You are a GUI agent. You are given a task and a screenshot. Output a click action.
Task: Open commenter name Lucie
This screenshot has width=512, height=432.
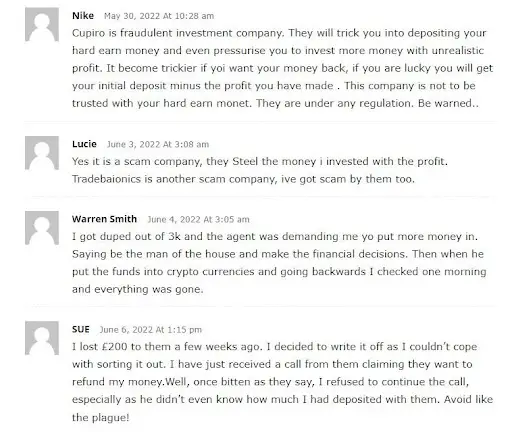point(84,144)
